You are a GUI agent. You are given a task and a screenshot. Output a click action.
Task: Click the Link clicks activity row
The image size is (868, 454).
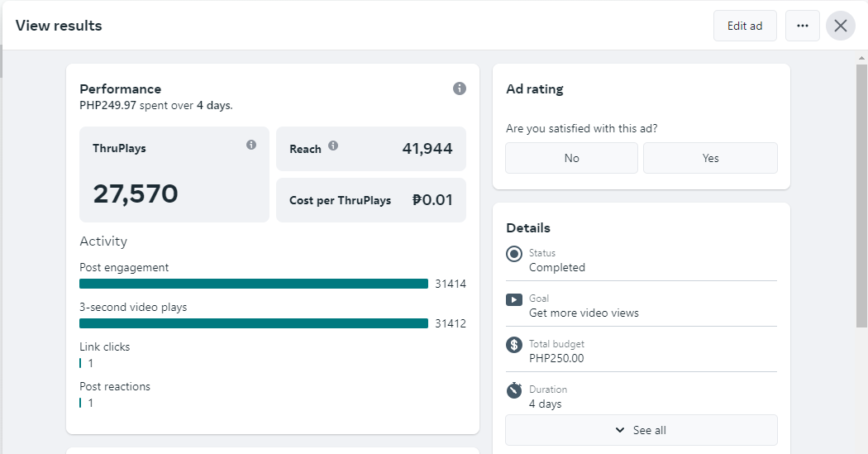[105, 355]
